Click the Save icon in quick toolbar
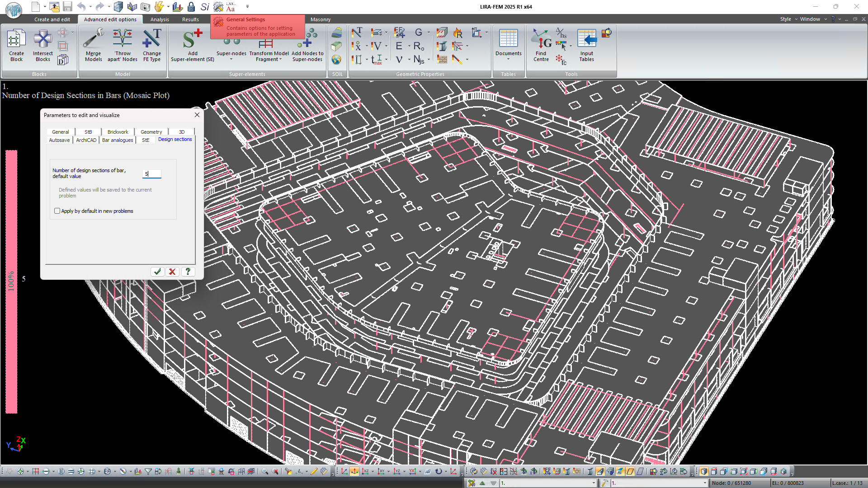Image resolution: width=868 pixels, height=488 pixels. coord(67,7)
